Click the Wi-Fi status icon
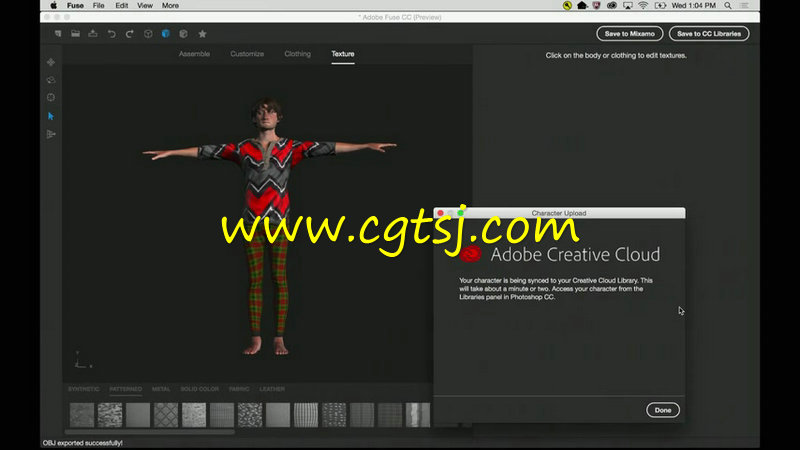This screenshot has width=800, height=450. [x=643, y=6]
